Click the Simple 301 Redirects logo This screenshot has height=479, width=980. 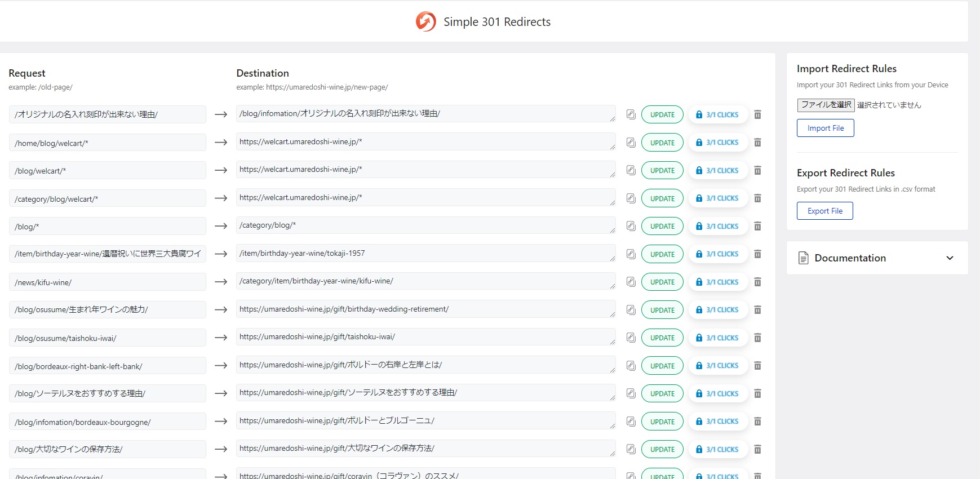point(426,21)
